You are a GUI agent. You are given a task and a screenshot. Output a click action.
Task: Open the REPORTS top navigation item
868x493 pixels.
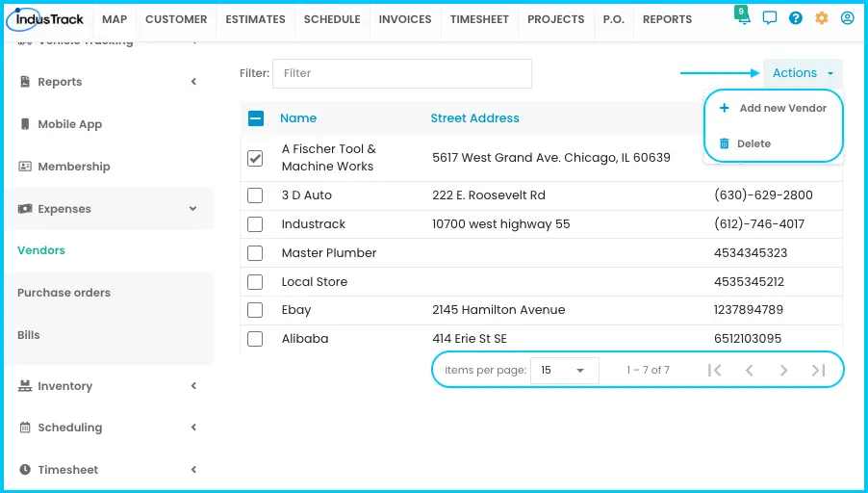(x=667, y=19)
